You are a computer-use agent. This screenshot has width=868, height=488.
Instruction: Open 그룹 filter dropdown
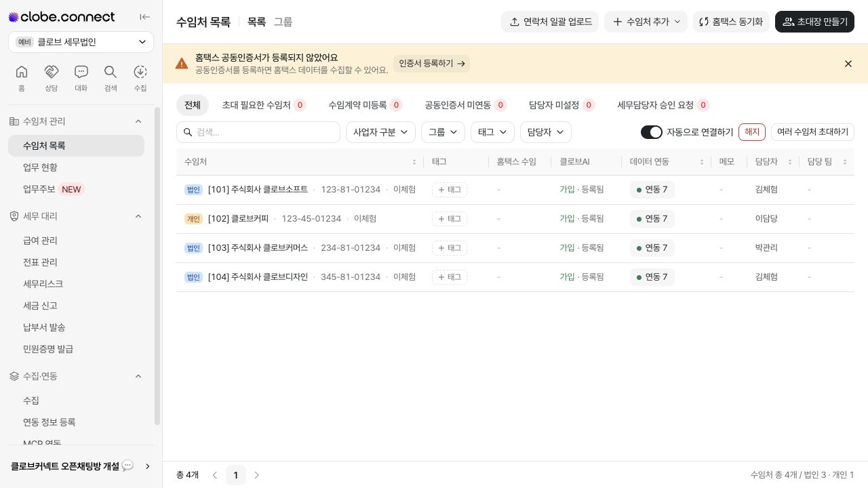443,132
